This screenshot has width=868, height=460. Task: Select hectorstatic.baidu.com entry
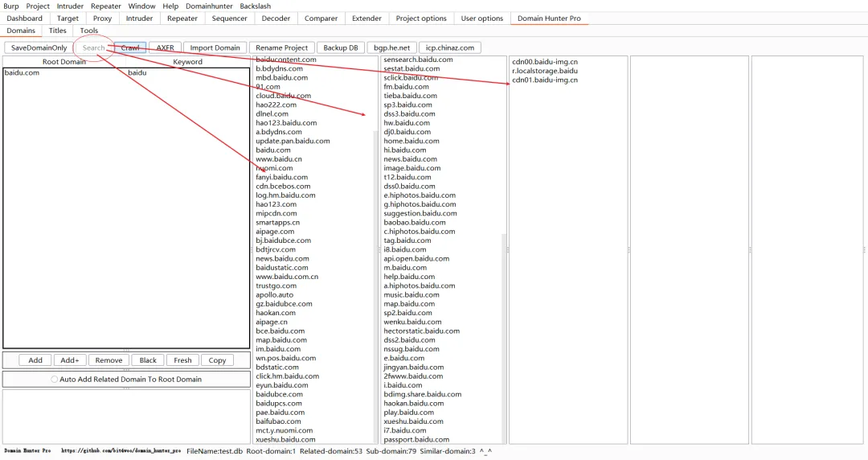[421, 331]
